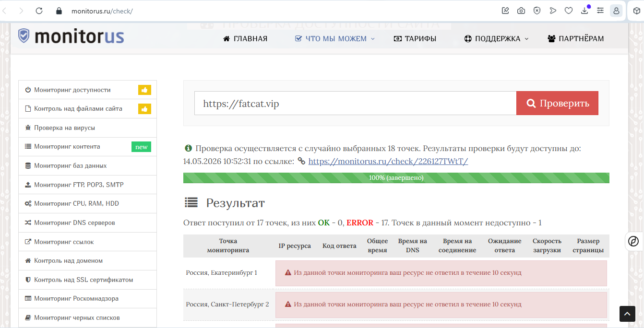Image resolution: width=644 pixels, height=328 pixels.
Task: Click the bug icon for Проверка на вирусы
Action: pyautogui.click(x=27, y=128)
